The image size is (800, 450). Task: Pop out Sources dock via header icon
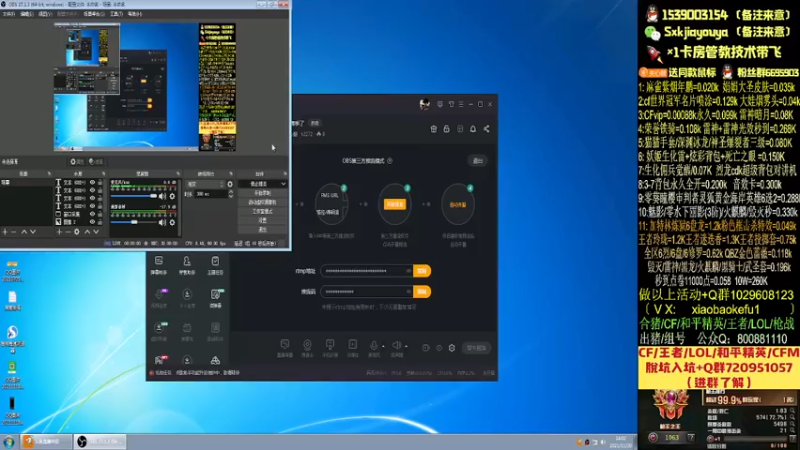(x=104, y=174)
